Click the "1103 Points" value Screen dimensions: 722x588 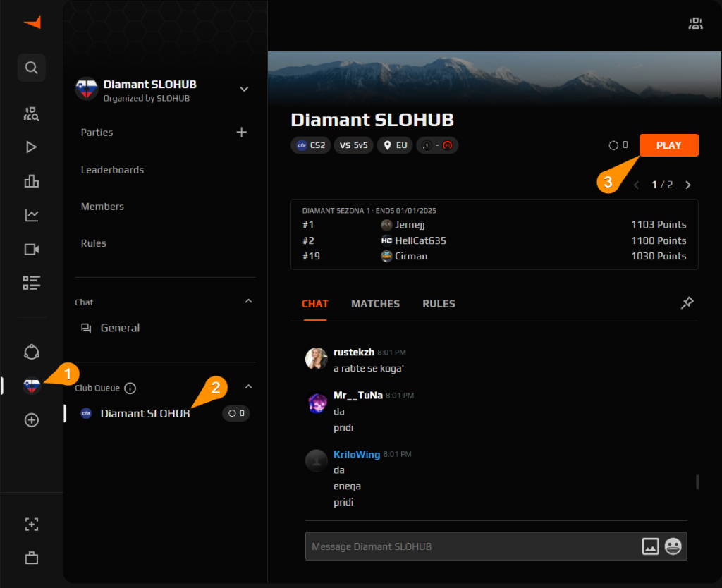659,225
